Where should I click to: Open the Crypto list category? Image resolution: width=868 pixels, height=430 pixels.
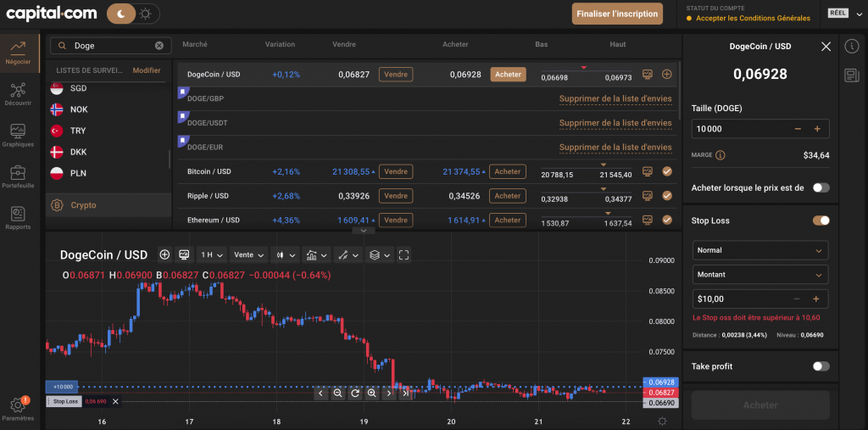click(108, 205)
